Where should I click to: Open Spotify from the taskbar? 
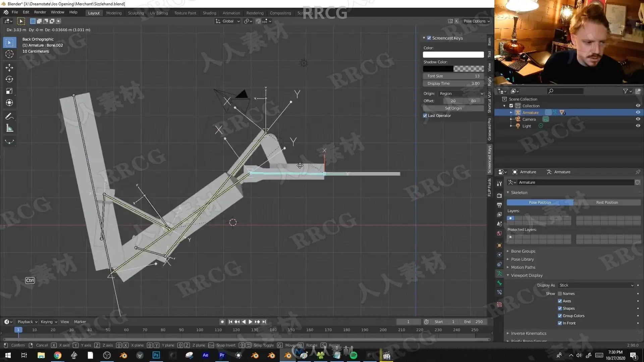pos(353,355)
